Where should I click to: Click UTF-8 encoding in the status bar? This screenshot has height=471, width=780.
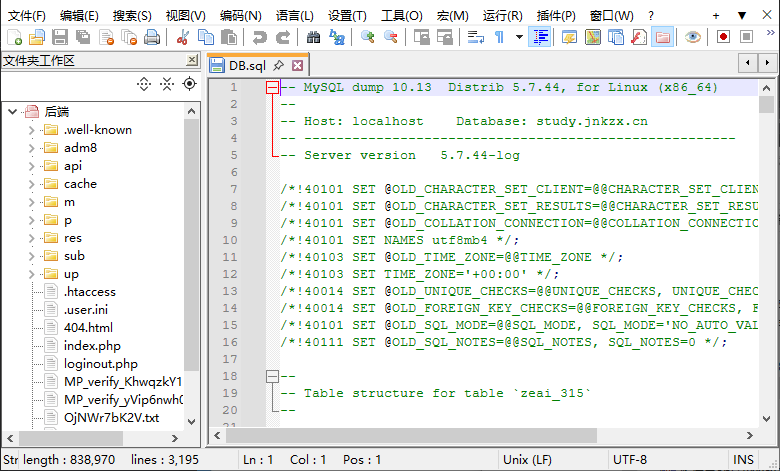629,460
